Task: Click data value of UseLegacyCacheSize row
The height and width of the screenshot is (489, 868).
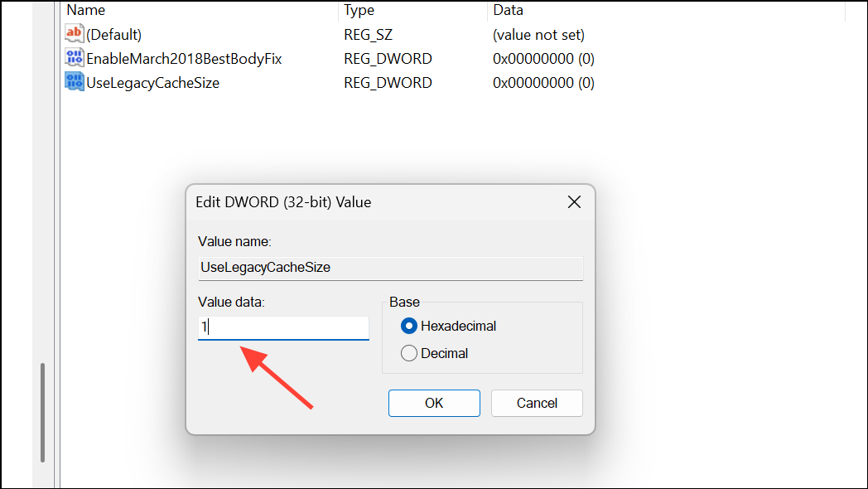Action: pyautogui.click(x=543, y=83)
